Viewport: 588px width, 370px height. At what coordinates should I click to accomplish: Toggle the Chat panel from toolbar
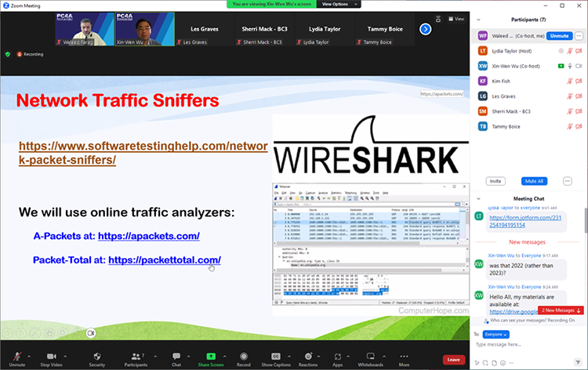tap(176, 359)
